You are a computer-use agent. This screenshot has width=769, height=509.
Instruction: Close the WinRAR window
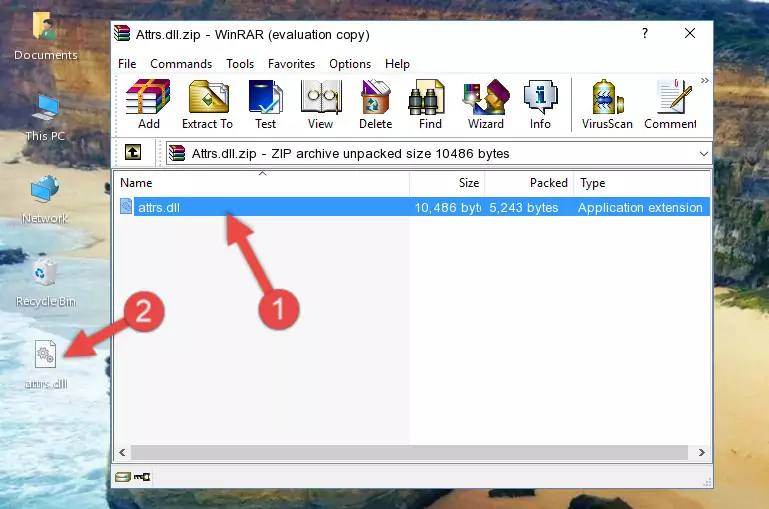click(x=690, y=33)
